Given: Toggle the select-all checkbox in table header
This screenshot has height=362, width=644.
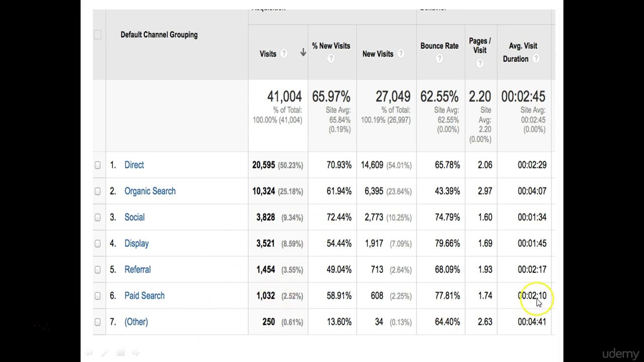Looking at the screenshot, I should pyautogui.click(x=98, y=35).
